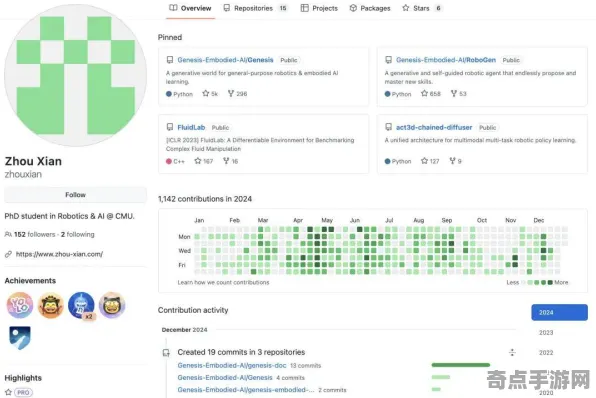This screenshot has width=596, height=398.
Task: Open Genesis-Embodied-AI/RoboGen pinned repository
Action: pyautogui.click(x=445, y=60)
